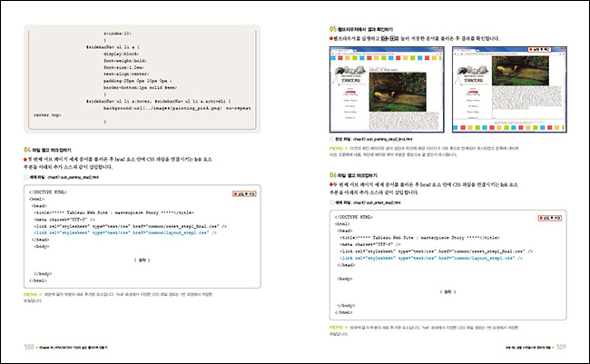Click the TABLEAU logo in left browser screenshot
Screen dimensions: 590x364
pyautogui.click(x=354, y=80)
